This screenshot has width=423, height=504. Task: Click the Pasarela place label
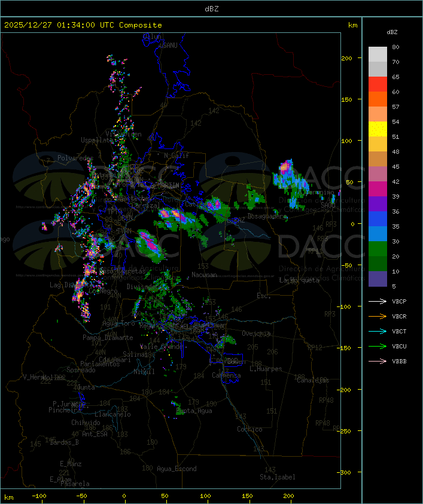click(x=75, y=484)
